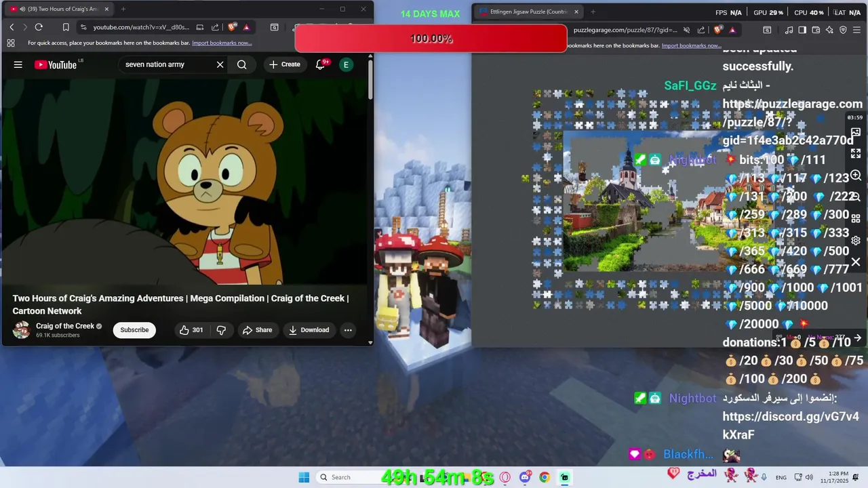Share the YouTube page from address bar
This screenshot has width=868, height=488.
pyautogui.click(x=215, y=27)
